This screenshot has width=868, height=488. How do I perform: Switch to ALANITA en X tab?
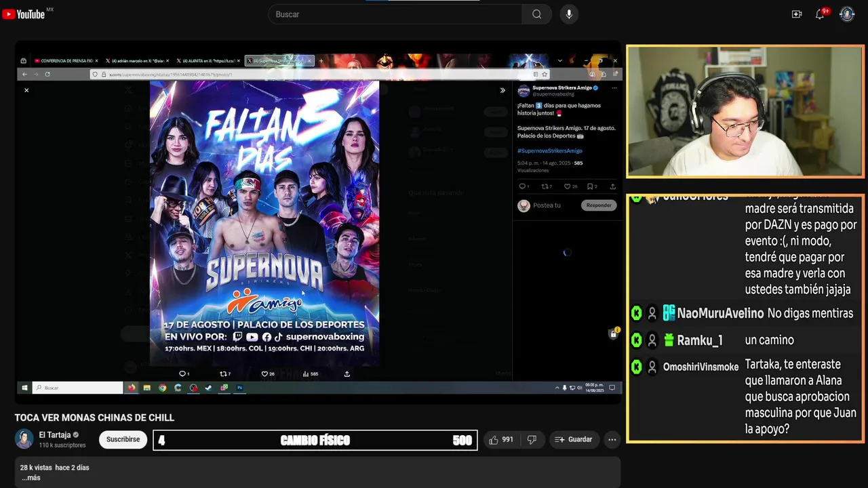tap(208, 61)
